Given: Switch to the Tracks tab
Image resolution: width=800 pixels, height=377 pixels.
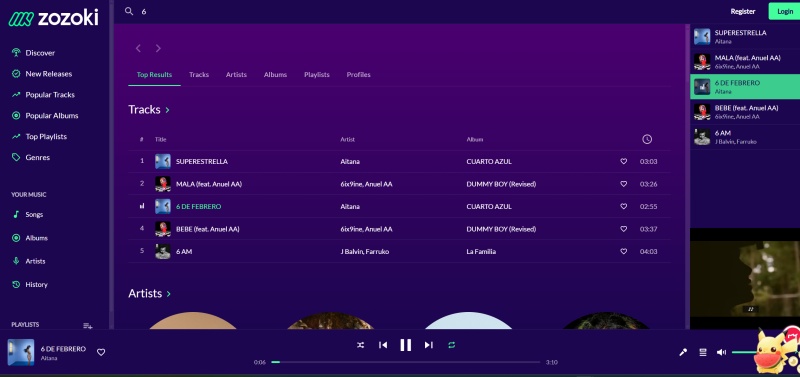Looking at the screenshot, I should pyautogui.click(x=199, y=74).
